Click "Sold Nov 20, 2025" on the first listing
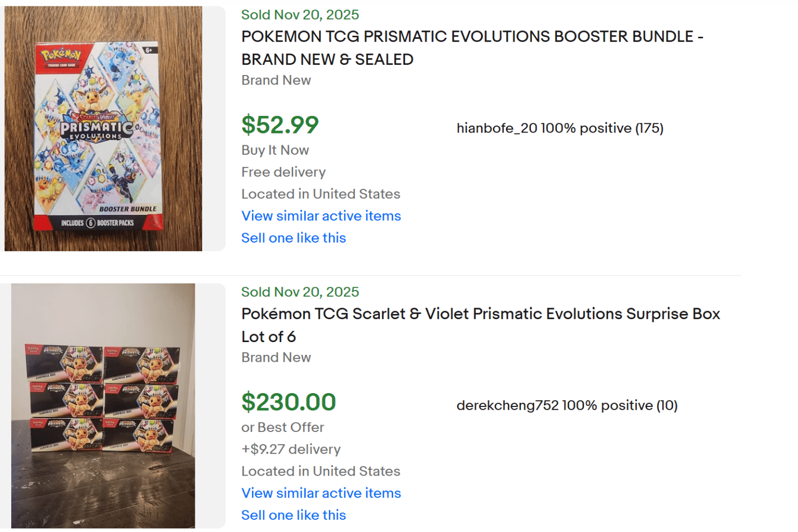 tap(300, 15)
